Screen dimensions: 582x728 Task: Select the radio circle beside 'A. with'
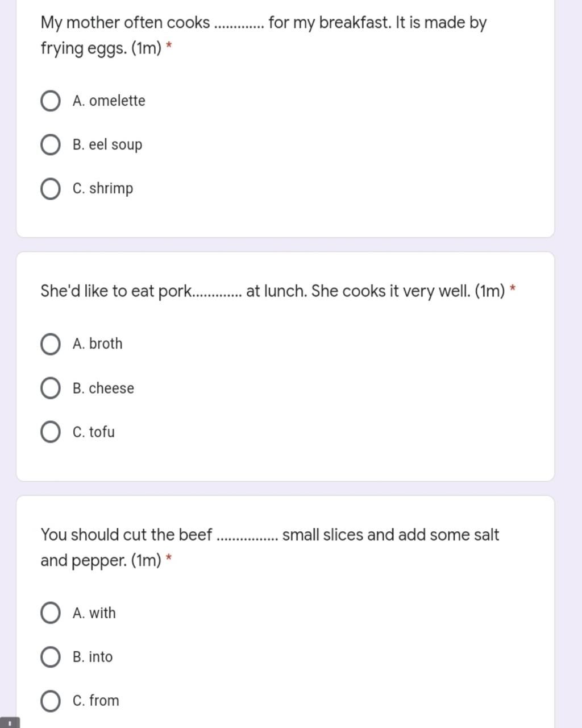point(51,613)
